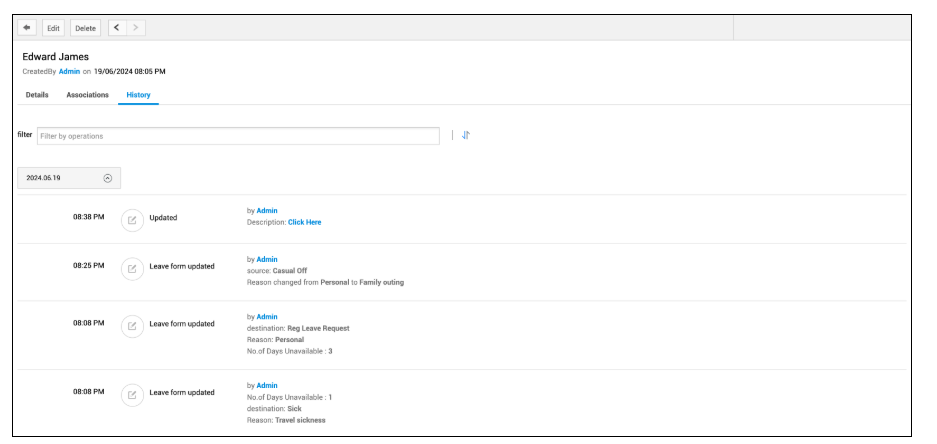
Task: Open the Click Here description link
Action: pos(304,222)
